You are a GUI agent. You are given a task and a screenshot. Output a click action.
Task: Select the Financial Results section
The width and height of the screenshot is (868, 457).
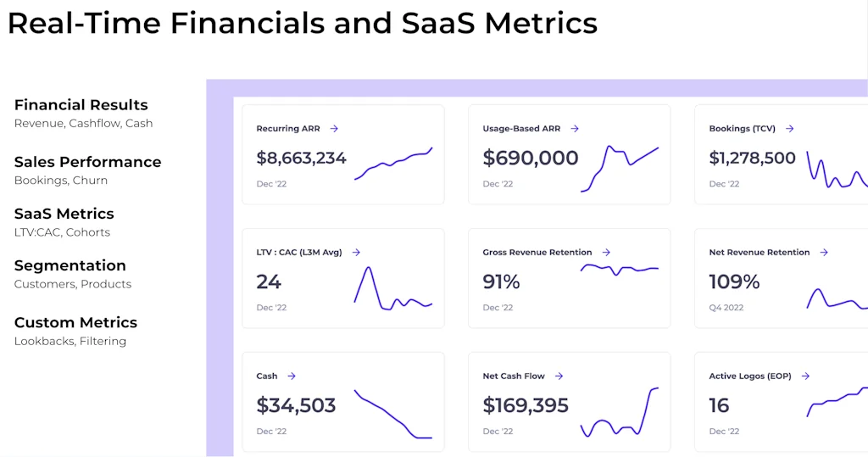click(81, 105)
